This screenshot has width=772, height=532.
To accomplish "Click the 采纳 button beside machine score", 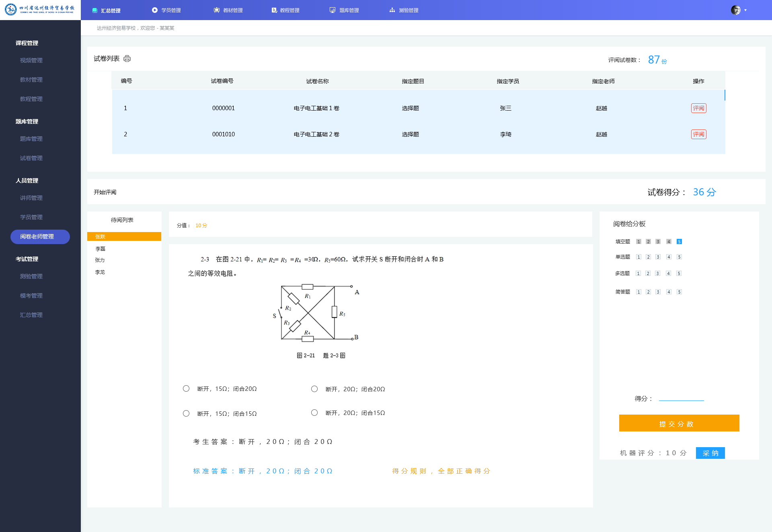I will click(x=710, y=453).
